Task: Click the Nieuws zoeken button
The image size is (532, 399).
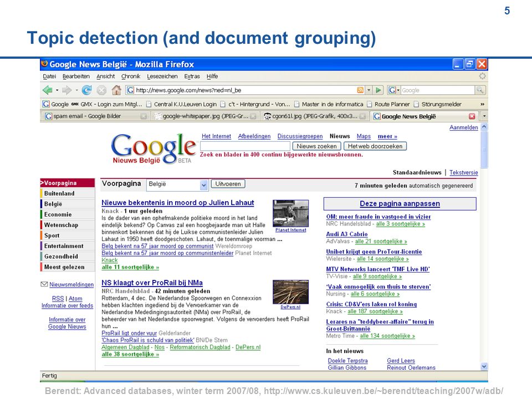Action: coord(316,146)
